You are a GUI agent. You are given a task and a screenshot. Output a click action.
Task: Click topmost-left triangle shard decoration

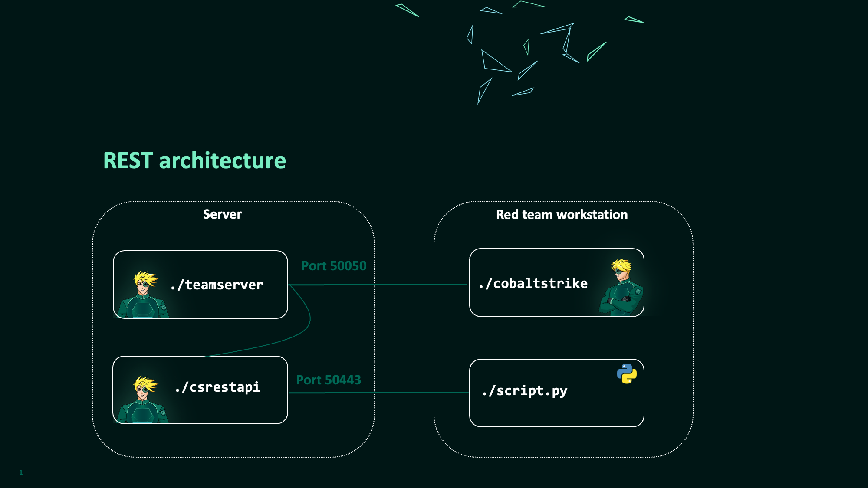point(408,10)
